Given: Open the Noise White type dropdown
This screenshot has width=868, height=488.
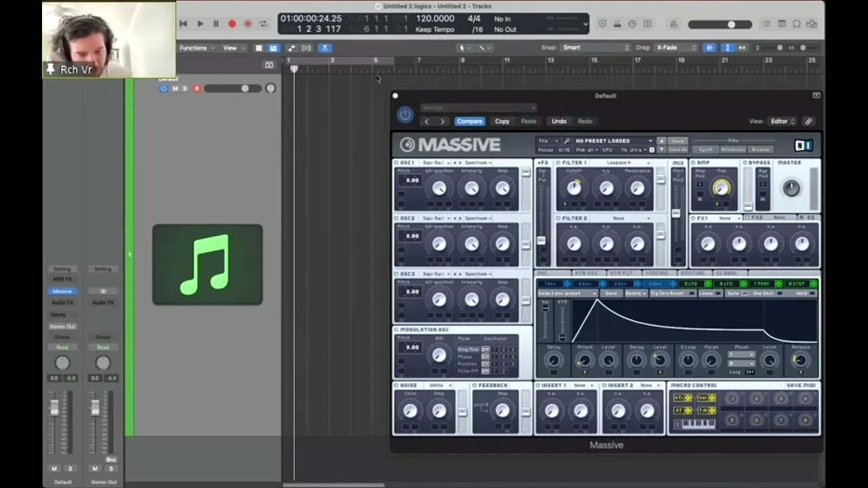Looking at the screenshot, I should pos(441,385).
